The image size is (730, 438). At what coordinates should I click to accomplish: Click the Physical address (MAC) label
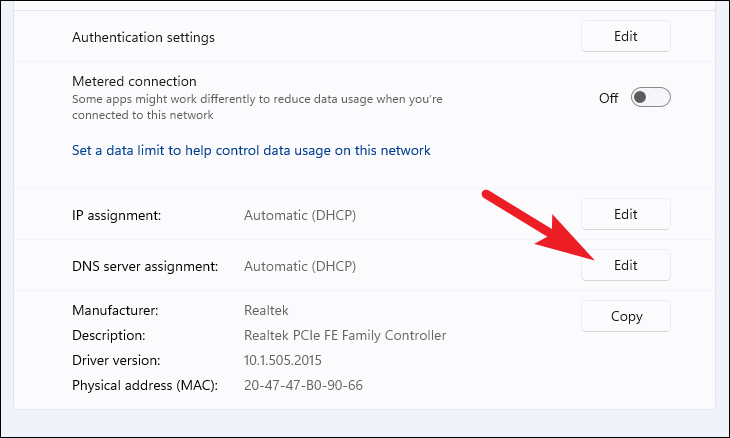click(x=144, y=385)
